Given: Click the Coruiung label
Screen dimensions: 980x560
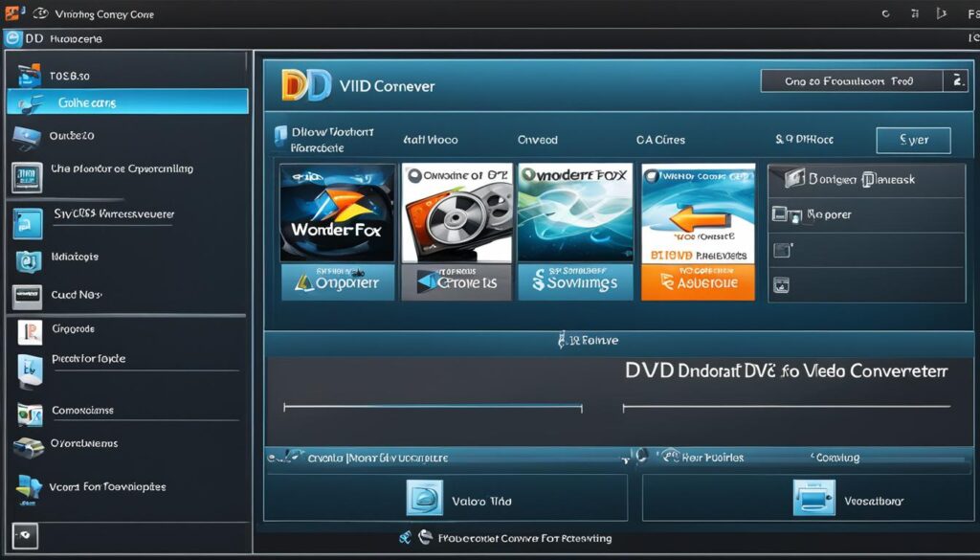Looking at the screenshot, I should 837,458.
